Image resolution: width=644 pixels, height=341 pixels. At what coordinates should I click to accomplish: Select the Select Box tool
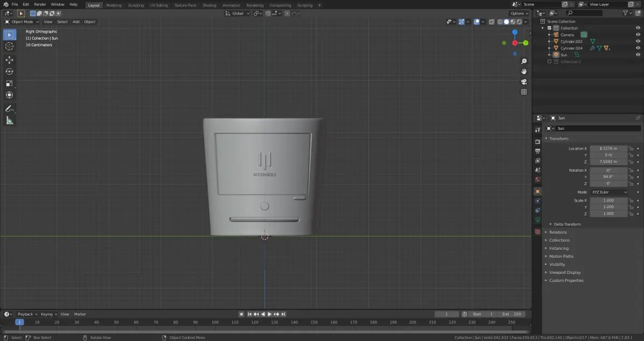point(9,35)
